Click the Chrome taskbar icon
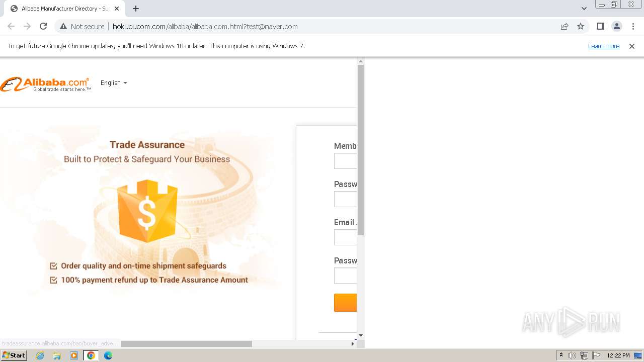The height and width of the screenshot is (362, 644). 91,355
